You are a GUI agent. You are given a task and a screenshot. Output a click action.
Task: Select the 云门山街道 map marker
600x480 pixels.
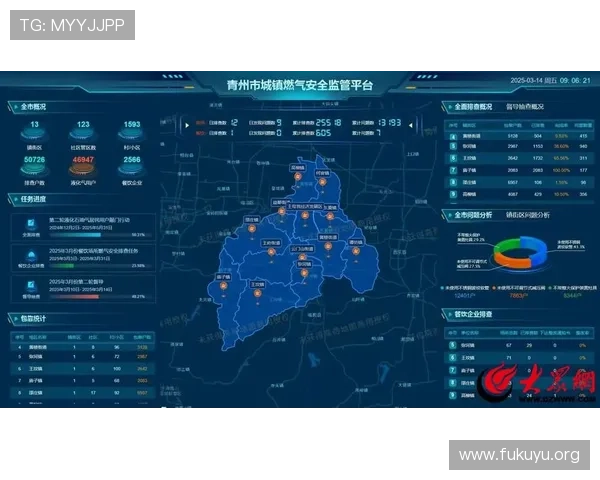point(302,257)
